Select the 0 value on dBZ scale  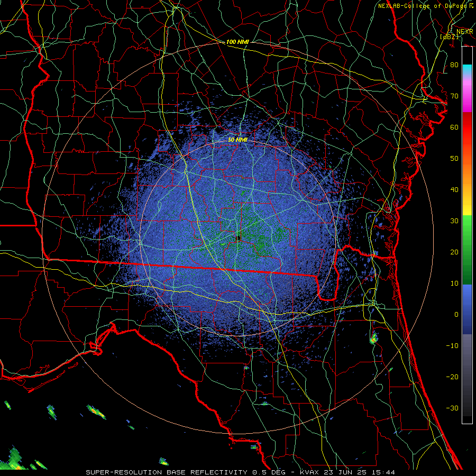tap(456, 315)
